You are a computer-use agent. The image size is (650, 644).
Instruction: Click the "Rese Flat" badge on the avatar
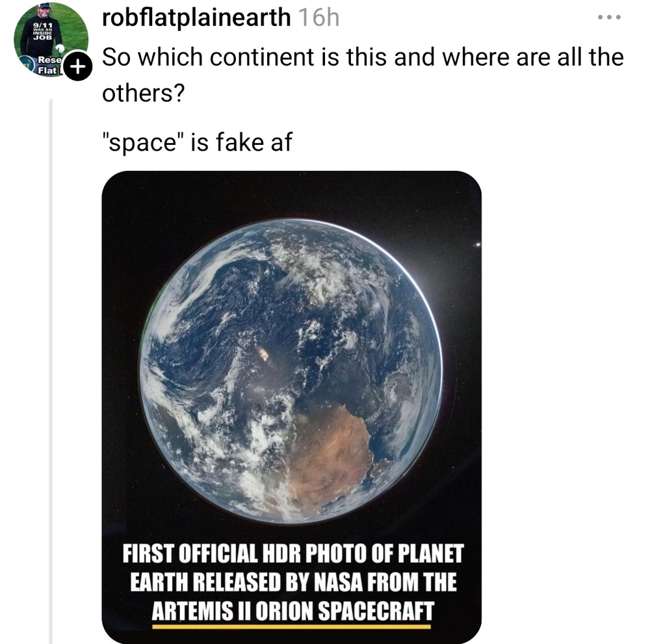[x=47, y=65]
